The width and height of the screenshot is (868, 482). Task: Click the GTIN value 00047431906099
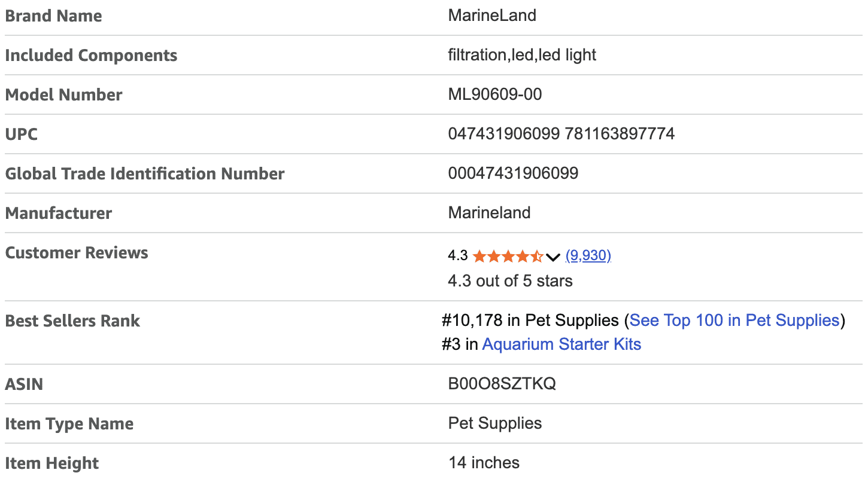pos(513,173)
